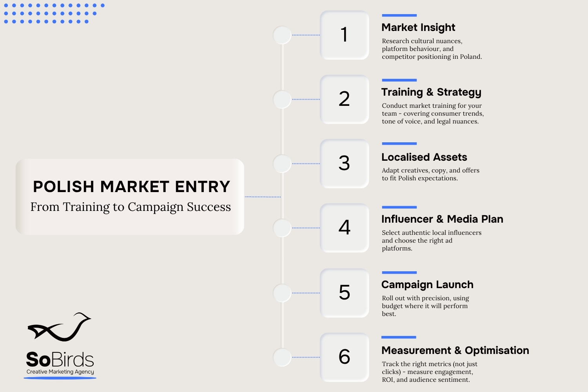
Task: Select the number 6 step tile
Action: click(345, 357)
